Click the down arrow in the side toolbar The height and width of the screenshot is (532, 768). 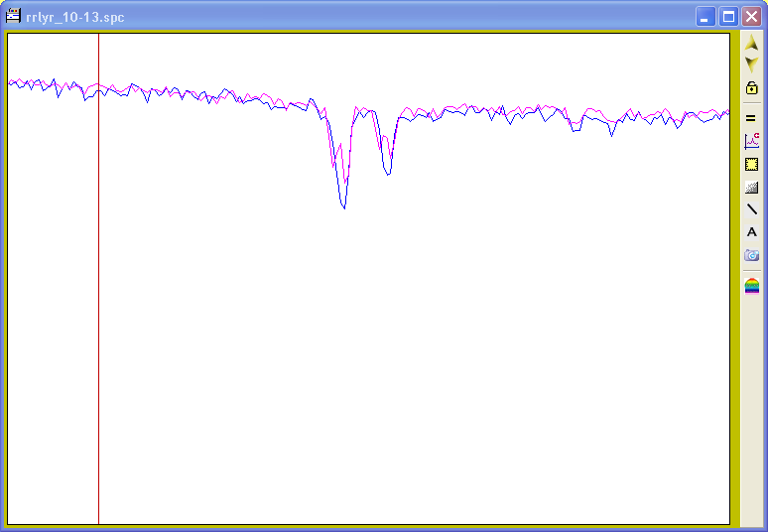(751, 65)
